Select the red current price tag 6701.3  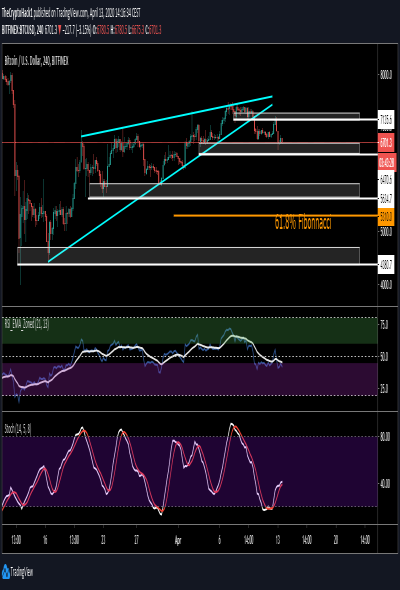pos(386,143)
